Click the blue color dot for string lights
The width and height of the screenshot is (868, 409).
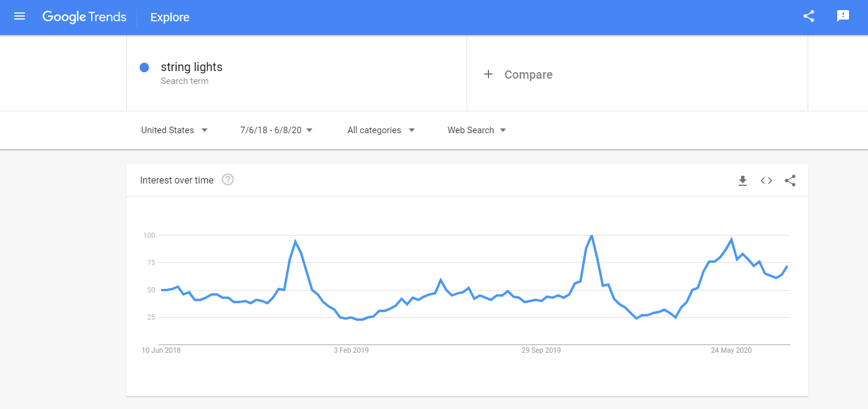(x=144, y=67)
